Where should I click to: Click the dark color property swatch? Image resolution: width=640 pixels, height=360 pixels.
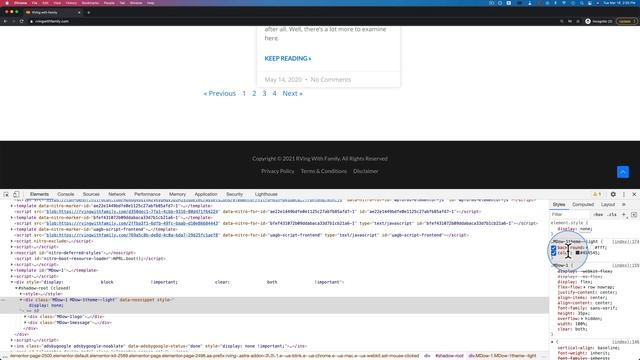click(x=578, y=253)
